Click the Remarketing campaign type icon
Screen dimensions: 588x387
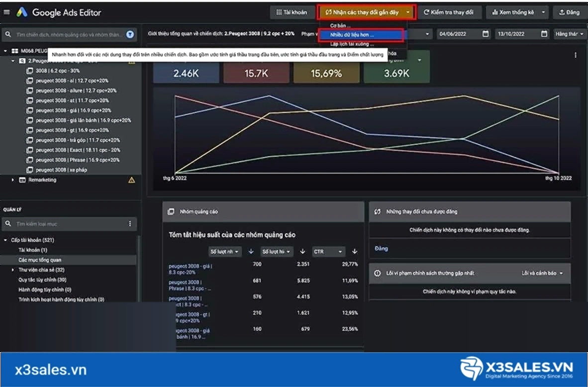[22, 180]
